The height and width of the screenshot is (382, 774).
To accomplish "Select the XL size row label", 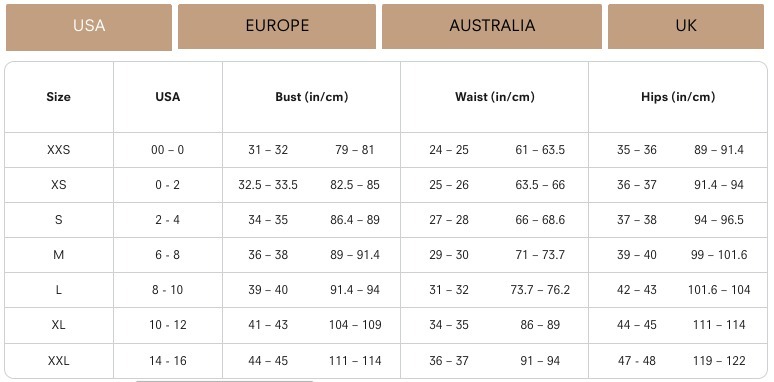I will (x=58, y=325).
